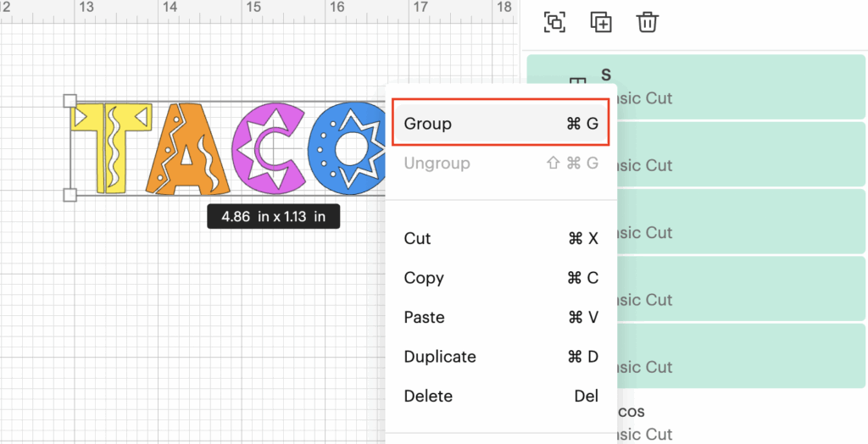Choose Group from the context menu

(500, 124)
